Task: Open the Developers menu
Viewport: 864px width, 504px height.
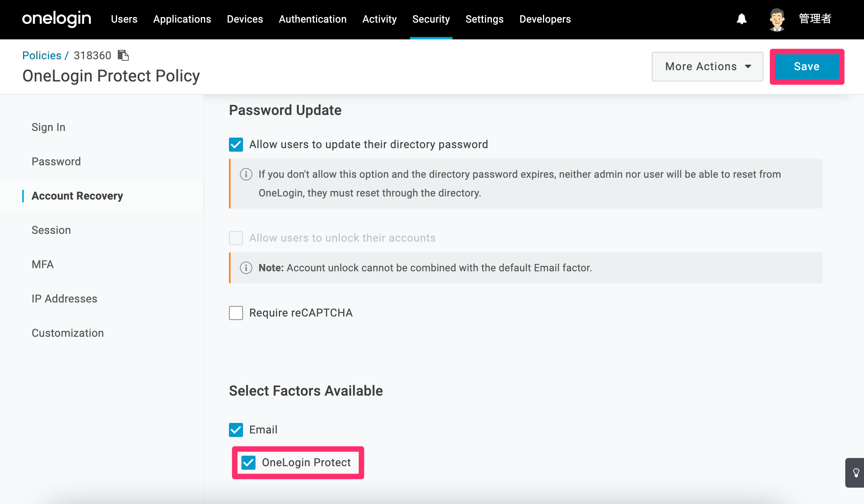Action: point(545,19)
